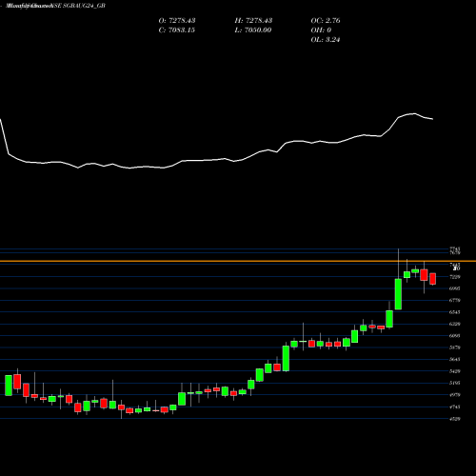Image resolution: width=476 pixels, height=476 pixels.
Task: Click the OH: 0 reading
Action: pos(321,30)
